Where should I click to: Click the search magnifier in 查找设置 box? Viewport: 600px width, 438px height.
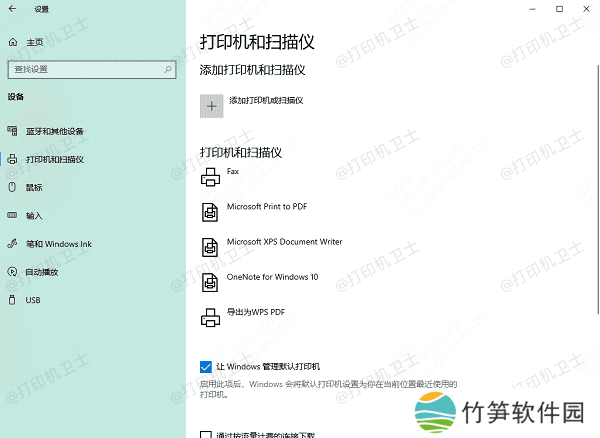(x=168, y=69)
